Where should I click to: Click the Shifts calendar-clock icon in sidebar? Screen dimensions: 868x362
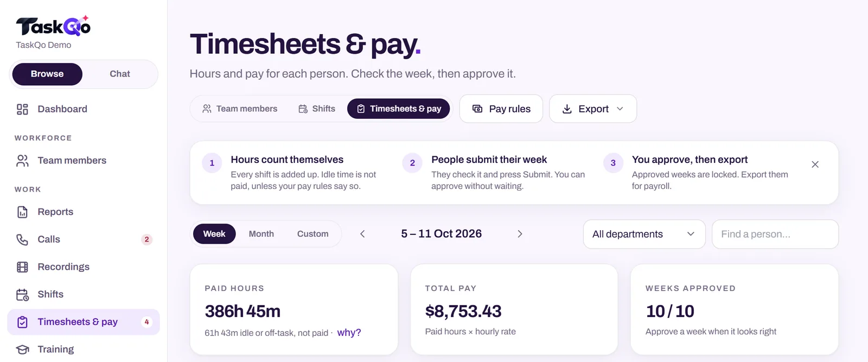click(22, 295)
